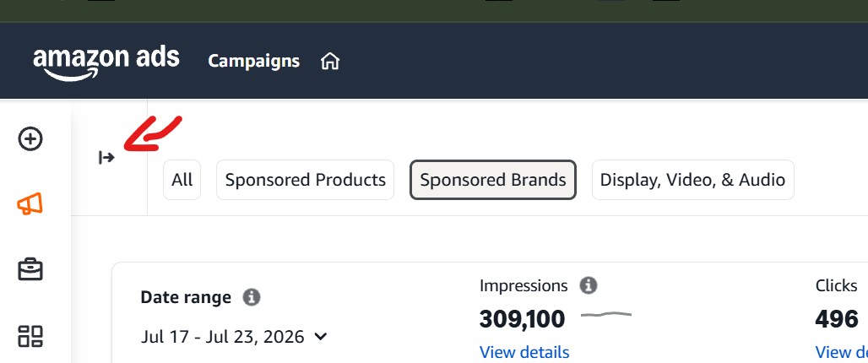
Task: Switch to Display, Video, & Audio tab
Action: point(692,180)
